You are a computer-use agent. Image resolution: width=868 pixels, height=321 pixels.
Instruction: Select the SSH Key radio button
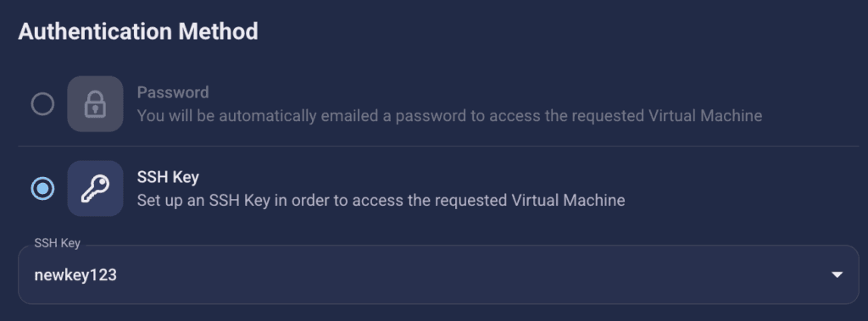click(42, 189)
